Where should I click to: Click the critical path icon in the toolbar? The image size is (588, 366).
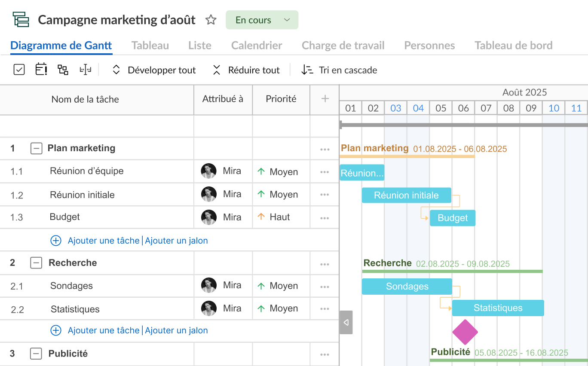coord(85,70)
